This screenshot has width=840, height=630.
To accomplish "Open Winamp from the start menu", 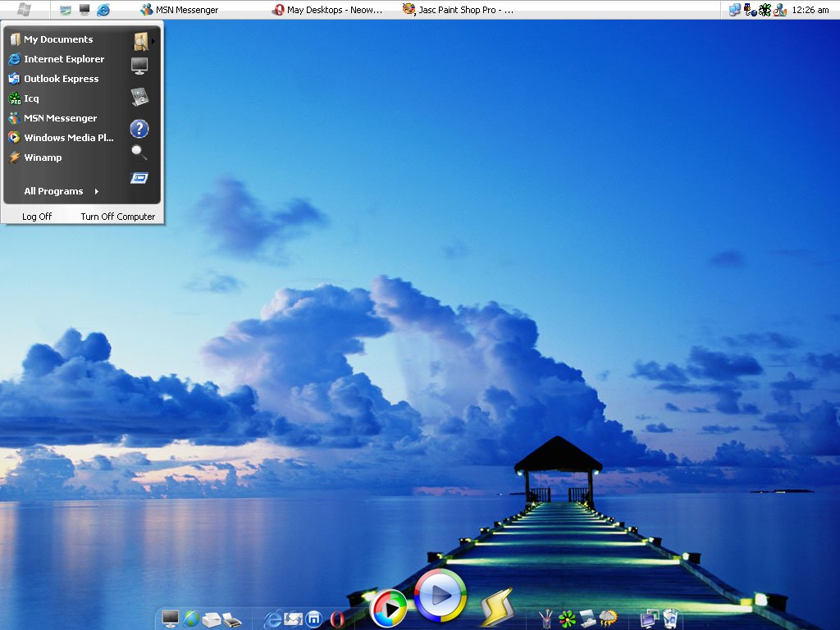I will pyautogui.click(x=43, y=157).
